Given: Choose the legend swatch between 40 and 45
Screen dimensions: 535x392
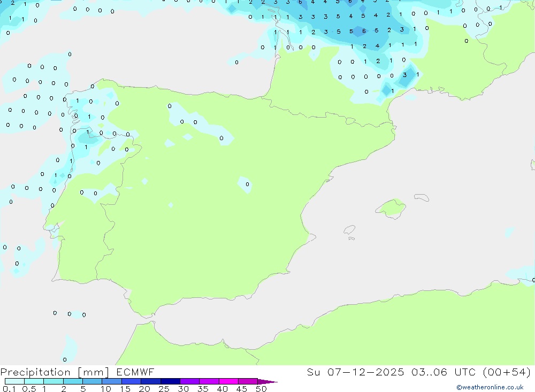Looking at the screenshot, I should point(228,381).
